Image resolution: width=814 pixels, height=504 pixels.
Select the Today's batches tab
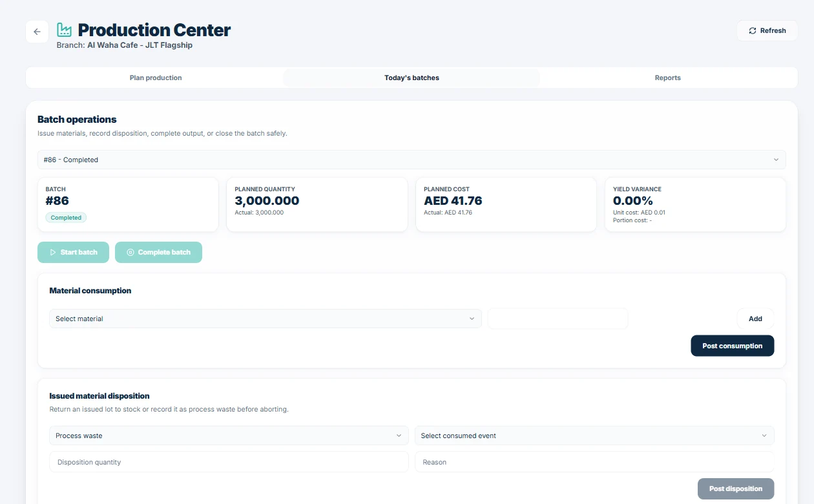[x=412, y=78]
